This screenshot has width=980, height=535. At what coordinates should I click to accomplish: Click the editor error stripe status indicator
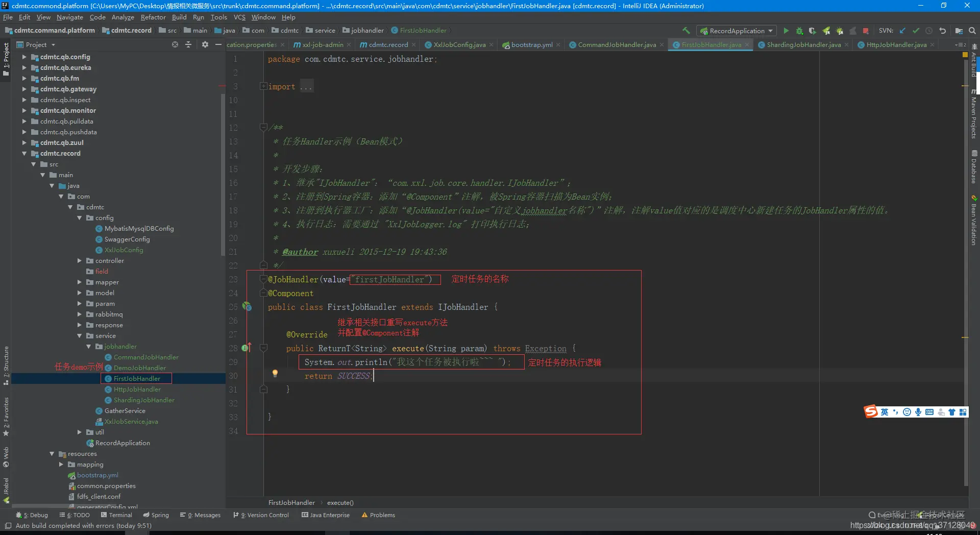[965, 55]
